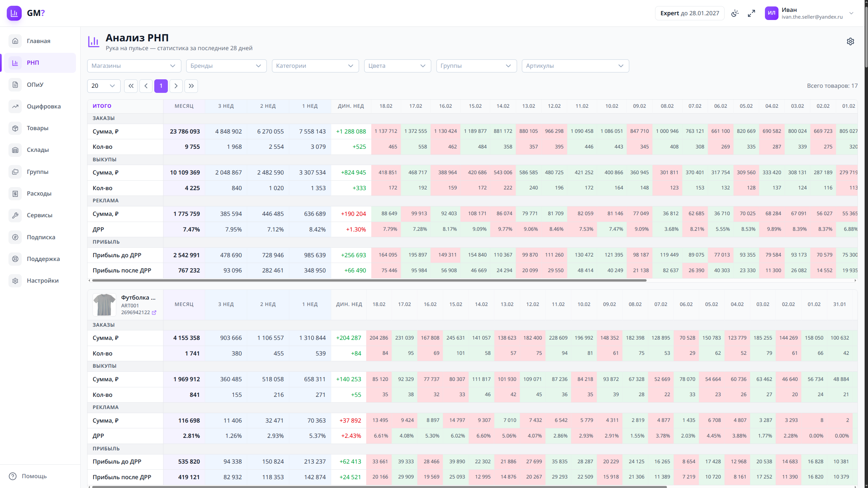Open the external link icon next to 2696942122
The width and height of the screenshot is (868, 488).
pyautogui.click(x=154, y=312)
